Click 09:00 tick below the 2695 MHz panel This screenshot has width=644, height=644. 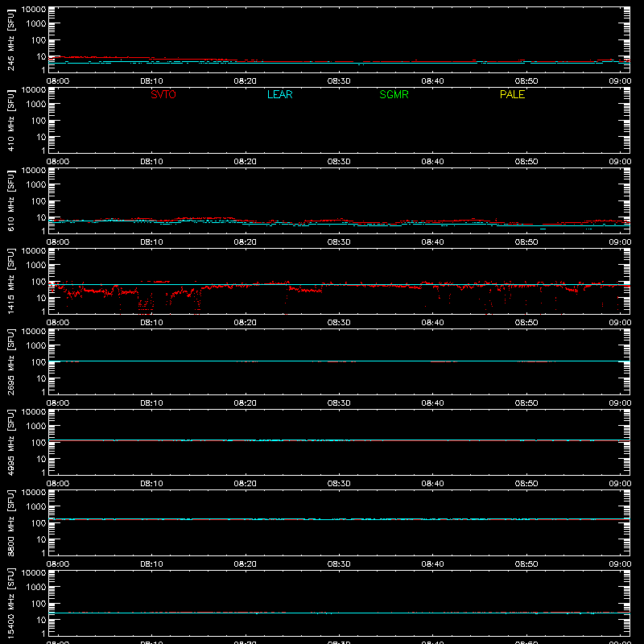point(620,403)
